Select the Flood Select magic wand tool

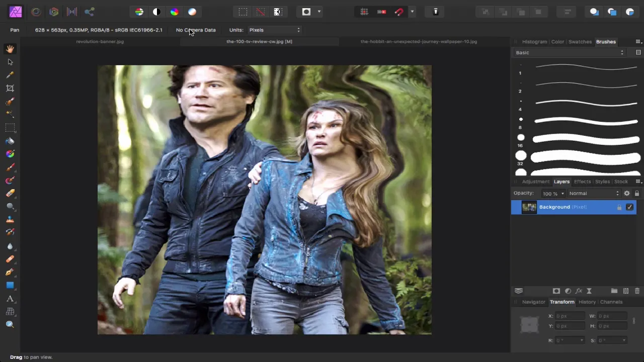[10, 114]
